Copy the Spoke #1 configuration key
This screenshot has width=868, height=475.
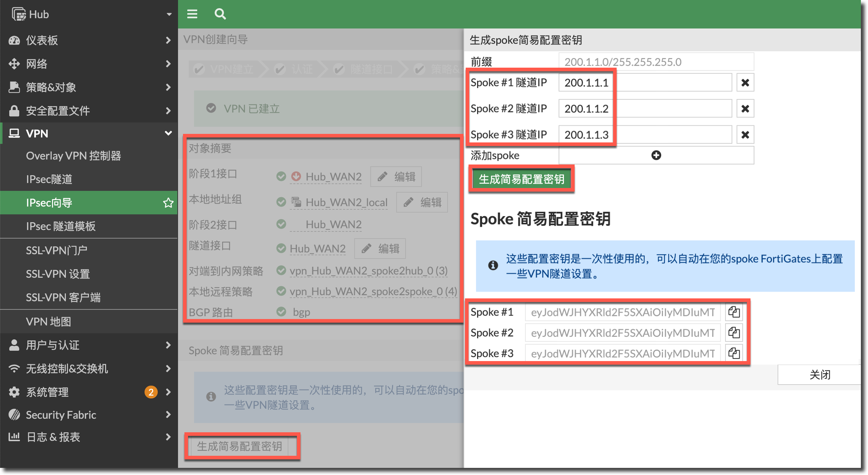coord(734,312)
